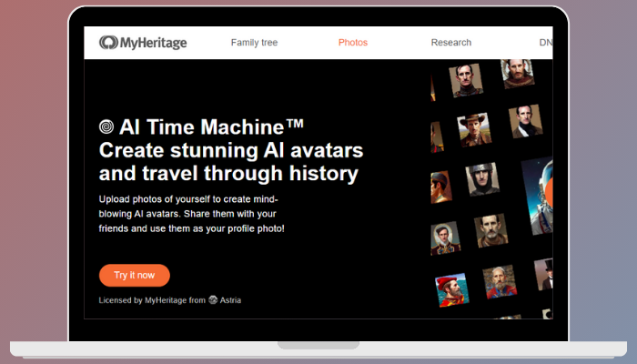Open the Photos menu
Image resolution: width=637 pixels, height=364 pixels.
[353, 43]
